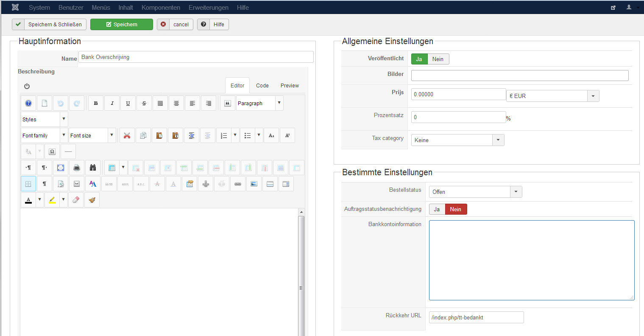Click the Name input field
The height and width of the screenshot is (336, 644).
[x=196, y=57]
